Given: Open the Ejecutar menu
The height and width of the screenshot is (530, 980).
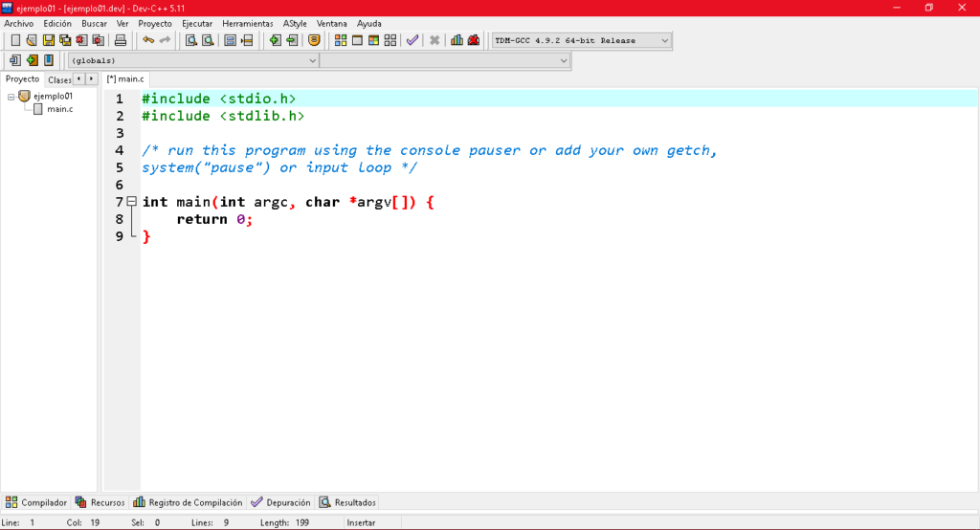Looking at the screenshot, I should (197, 24).
